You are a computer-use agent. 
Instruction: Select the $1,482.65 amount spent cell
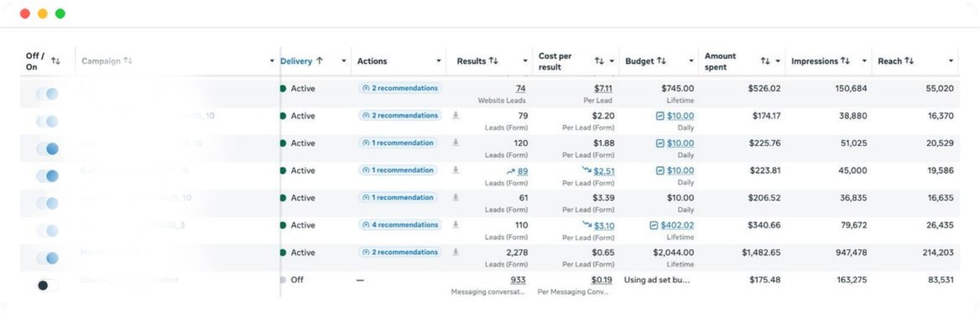tap(762, 253)
